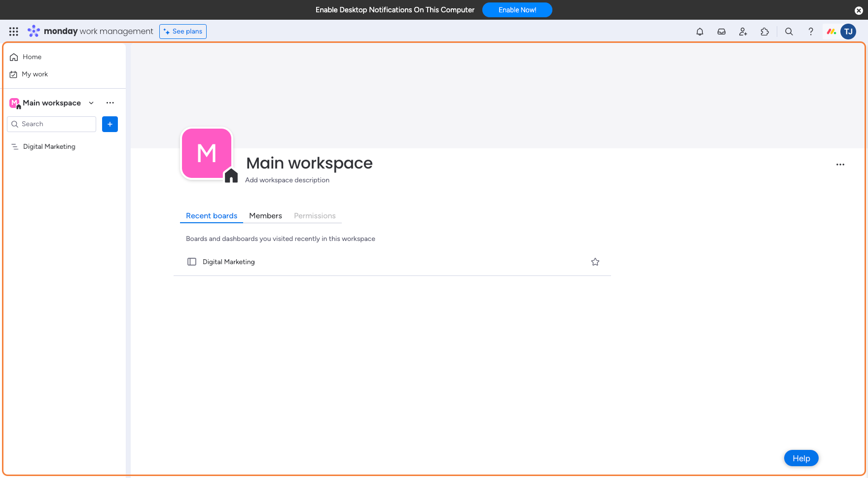The image size is (868, 478).
Task: Open the inbox tray icon
Action: point(721,32)
